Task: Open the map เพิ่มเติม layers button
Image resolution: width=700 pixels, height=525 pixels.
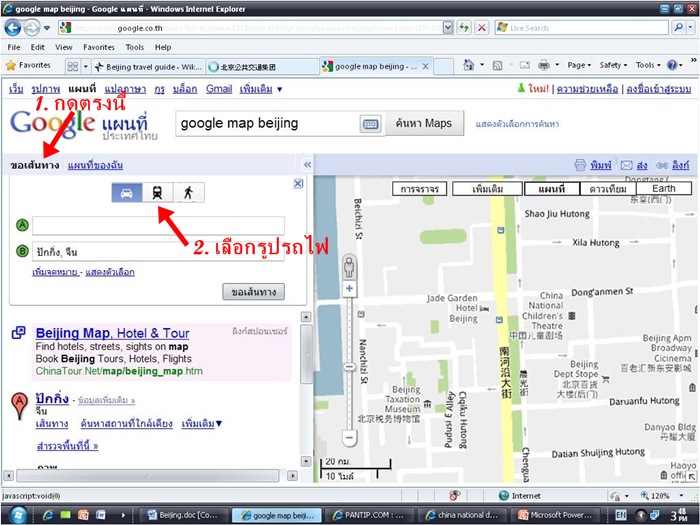Action: pos(488,189)
